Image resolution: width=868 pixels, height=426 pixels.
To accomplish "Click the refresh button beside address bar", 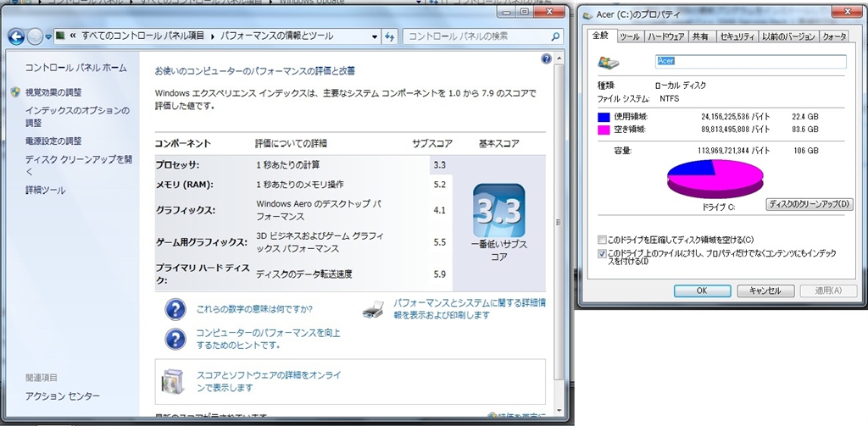I will tap(390, 36).
